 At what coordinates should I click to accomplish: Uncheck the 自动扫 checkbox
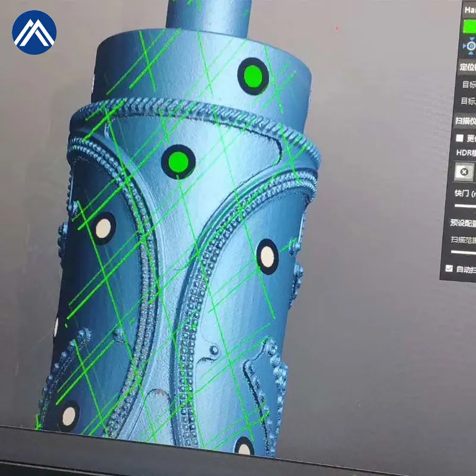(x=449, y=269)
